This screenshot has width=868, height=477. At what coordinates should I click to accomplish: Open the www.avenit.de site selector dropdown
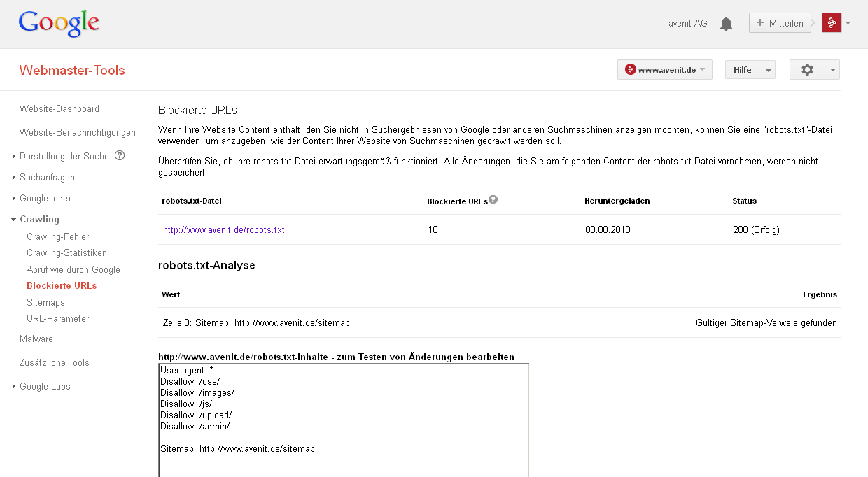665,70
